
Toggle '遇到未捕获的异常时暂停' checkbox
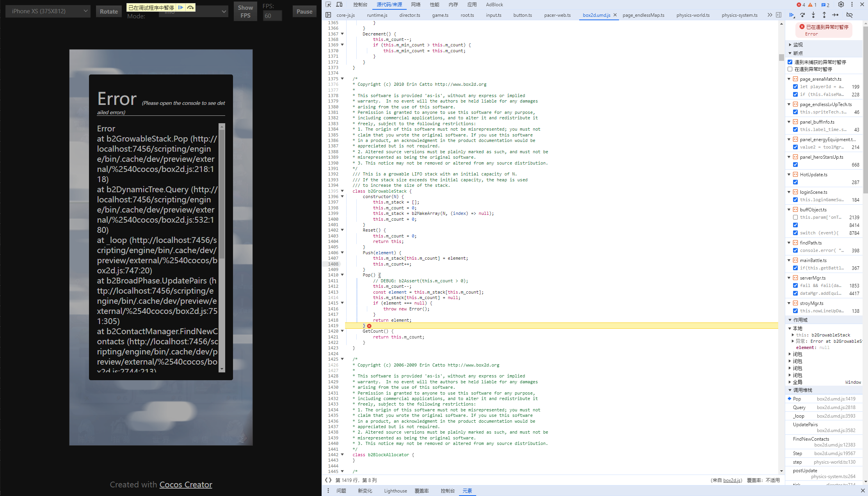[790, 62]
